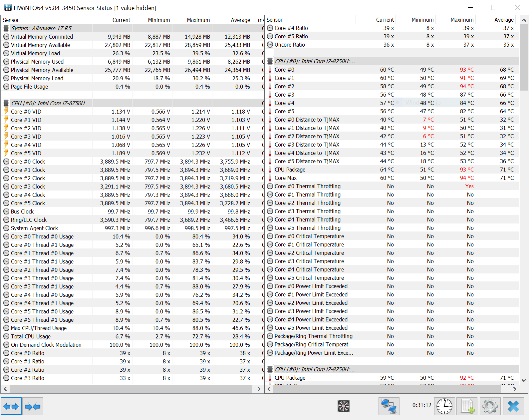Start logging with the document-plus icon
The width and height of the screenshot is (529, 420).
[467, 406]
